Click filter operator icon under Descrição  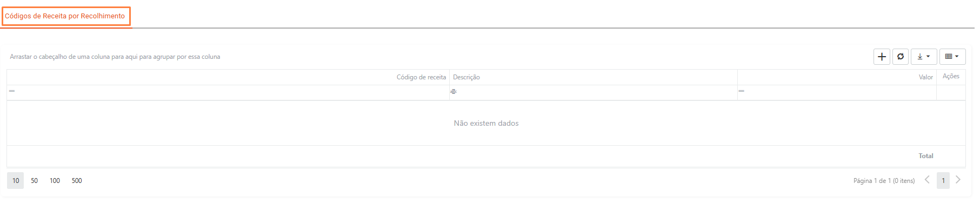(454, 92)
